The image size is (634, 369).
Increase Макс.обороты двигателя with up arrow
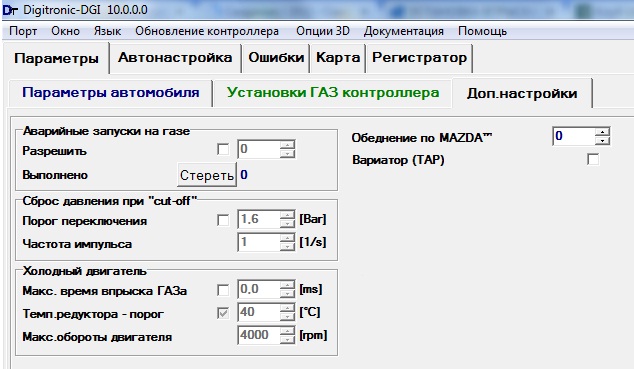click(x=287, y=331)
